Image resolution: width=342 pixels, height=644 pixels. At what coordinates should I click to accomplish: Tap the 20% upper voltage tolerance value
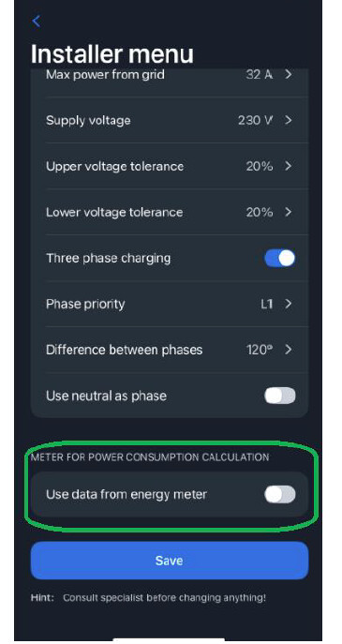tap(260, 166)
